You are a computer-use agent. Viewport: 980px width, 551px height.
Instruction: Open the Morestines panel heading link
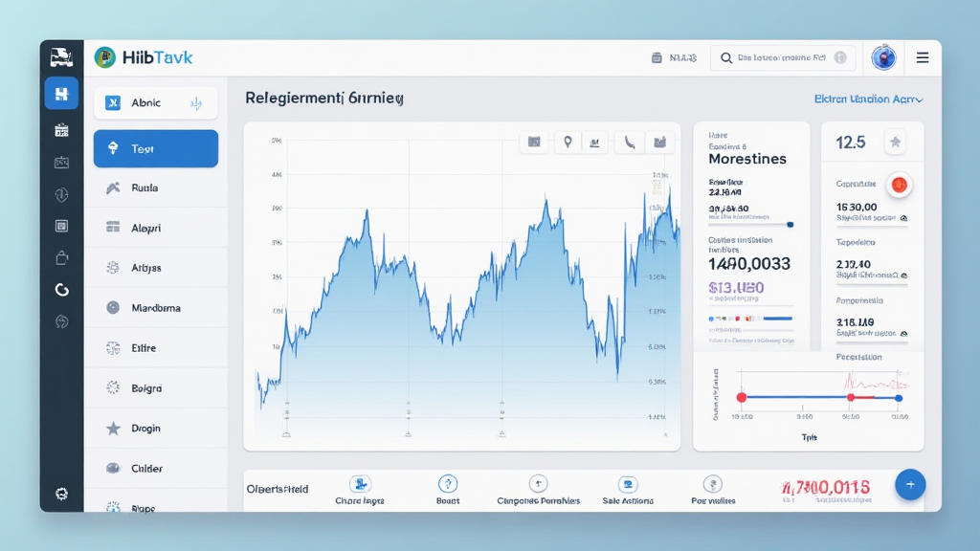pos(747,159)
